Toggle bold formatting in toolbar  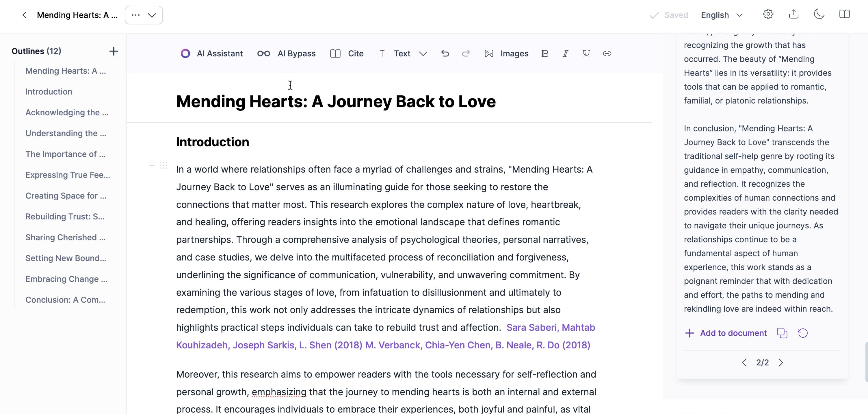tap(545, 53)
